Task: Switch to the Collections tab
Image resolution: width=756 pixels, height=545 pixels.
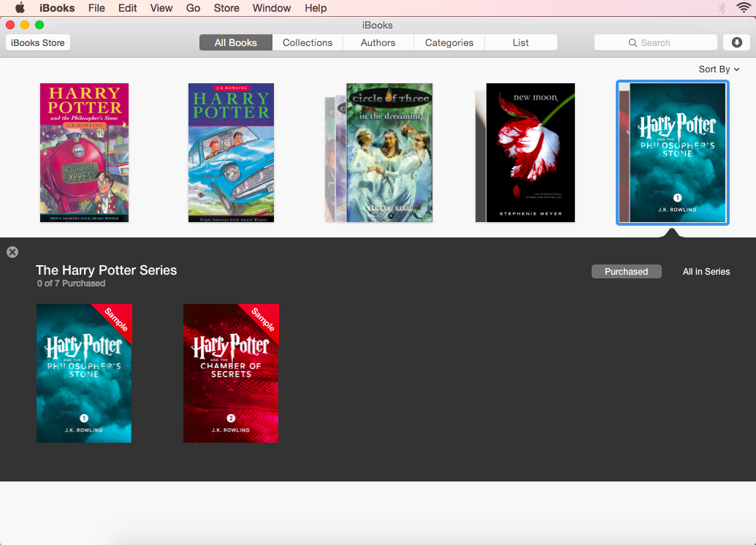Action: (x=308, y=42)
